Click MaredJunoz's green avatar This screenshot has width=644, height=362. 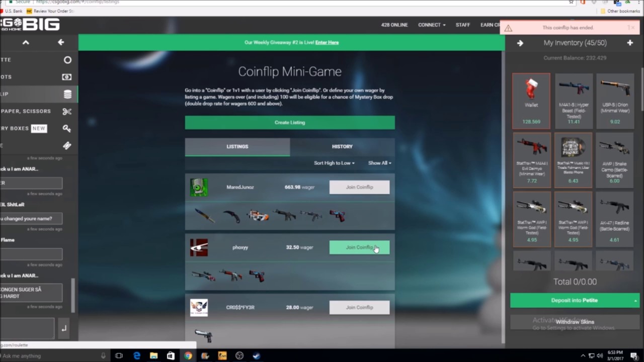click(199, 187)
